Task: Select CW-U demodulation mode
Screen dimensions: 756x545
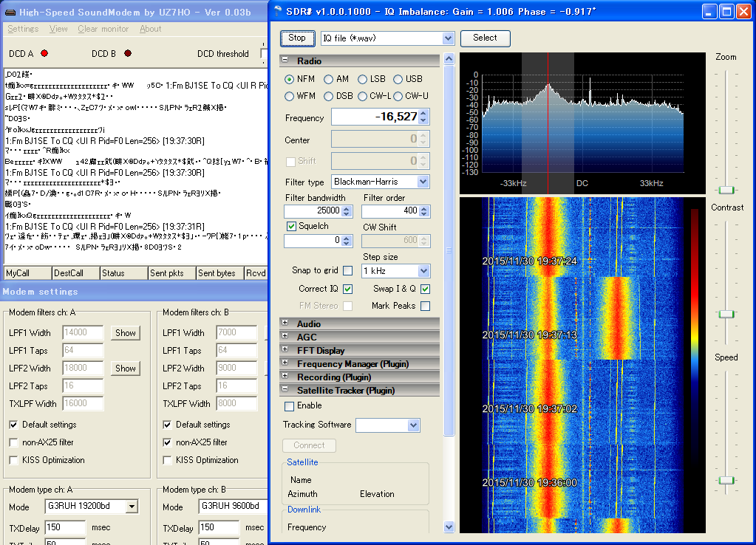Action: coord(398,97)
